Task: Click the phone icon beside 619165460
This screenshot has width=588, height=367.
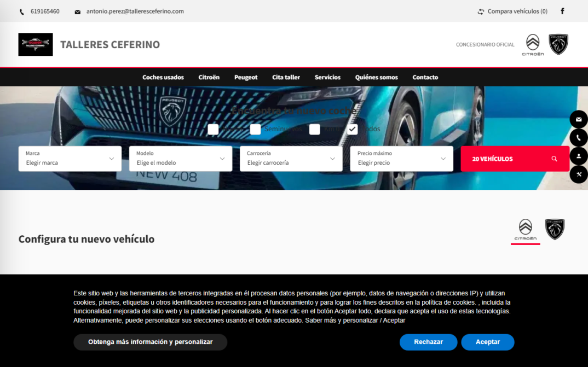Action: pos(22,12)
